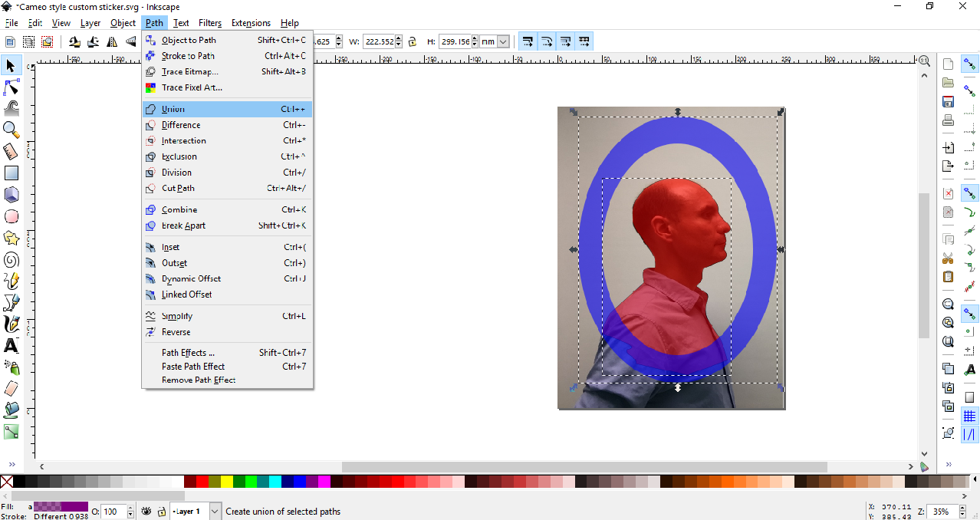
Task: Select the 3D box tool
Action: pyautogui.click(x=11, y=195)
